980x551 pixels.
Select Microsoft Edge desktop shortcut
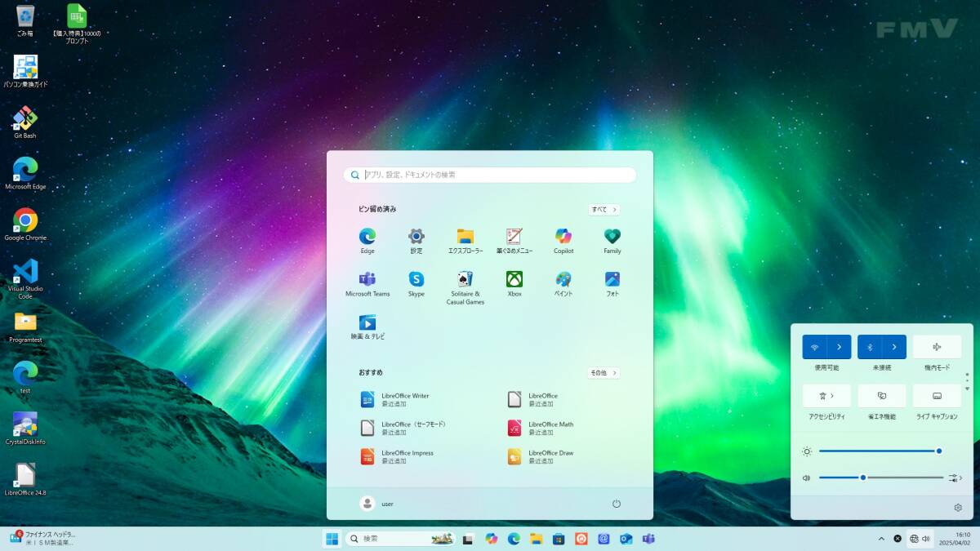coord(25,174)
